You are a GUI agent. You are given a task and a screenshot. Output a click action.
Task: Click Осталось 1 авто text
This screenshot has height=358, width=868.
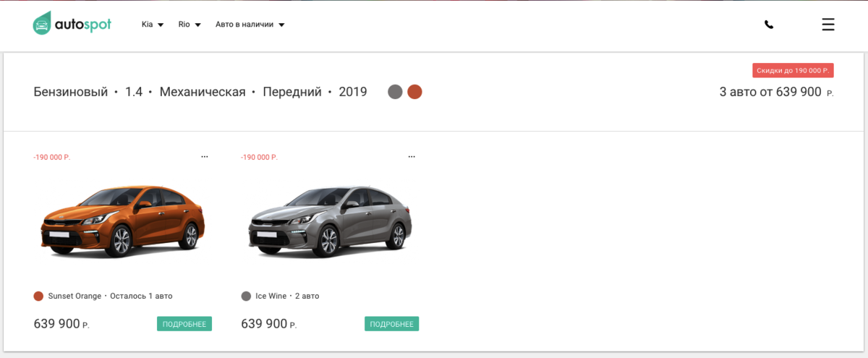tap(141, 296)
